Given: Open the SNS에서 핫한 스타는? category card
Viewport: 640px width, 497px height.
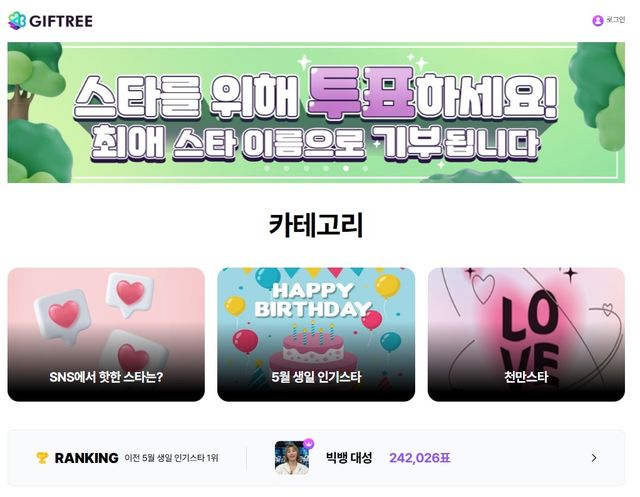Looking at the screenshot, I should click(106, 335).
